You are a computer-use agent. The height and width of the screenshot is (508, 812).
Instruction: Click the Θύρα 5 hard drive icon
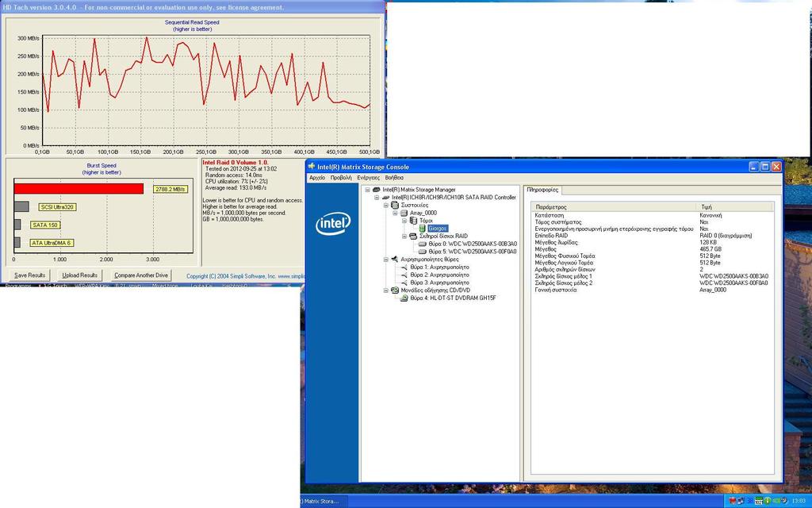(x=423, y=252)
